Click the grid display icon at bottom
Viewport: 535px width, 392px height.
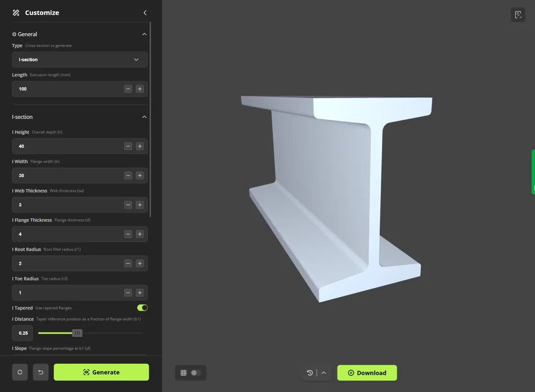pos(184,373)
